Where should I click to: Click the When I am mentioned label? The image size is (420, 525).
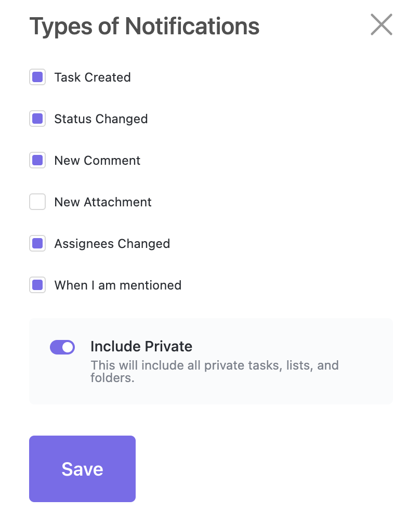point(117,285)
